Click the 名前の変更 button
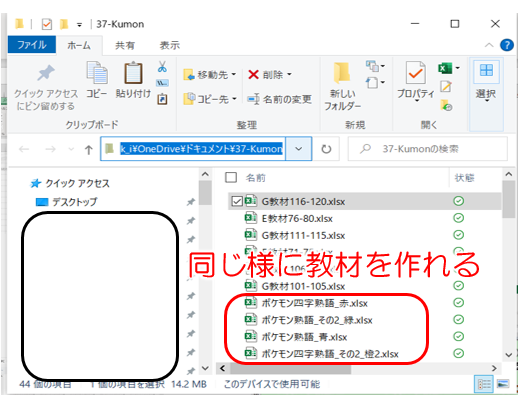Image resolution: width=524 pixels, height=396 pixels. tap(279, 99)
